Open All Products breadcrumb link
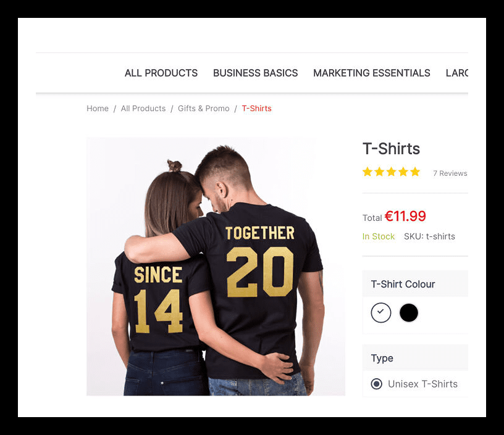Image resolution: width=504 pixels, height=435 pixels. 143,109
